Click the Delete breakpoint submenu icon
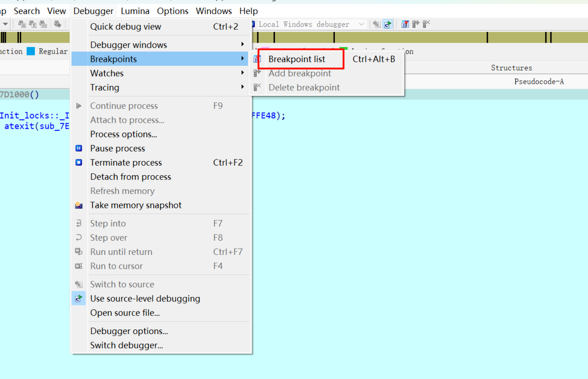This screenshot has height=379, width=588. pos(257,87)
